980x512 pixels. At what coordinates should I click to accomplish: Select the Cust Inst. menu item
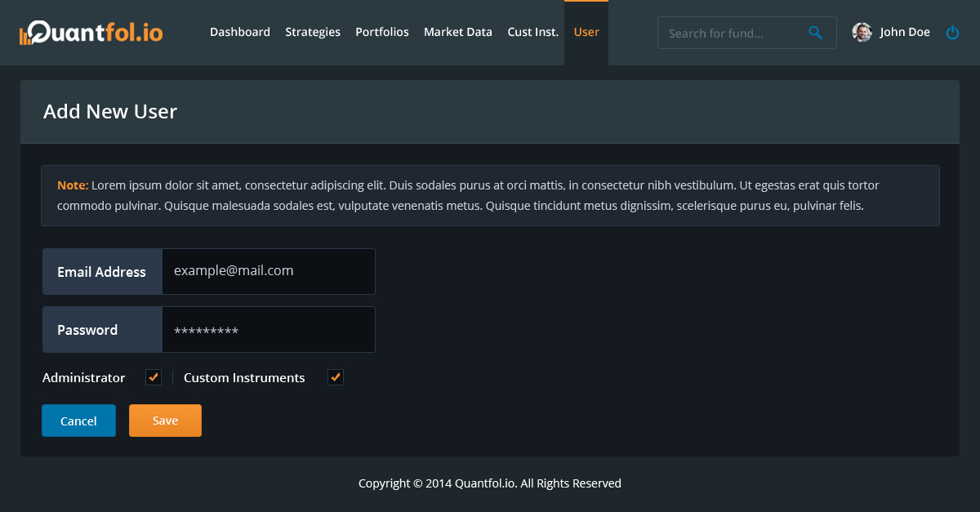click(x=533, y=33)
